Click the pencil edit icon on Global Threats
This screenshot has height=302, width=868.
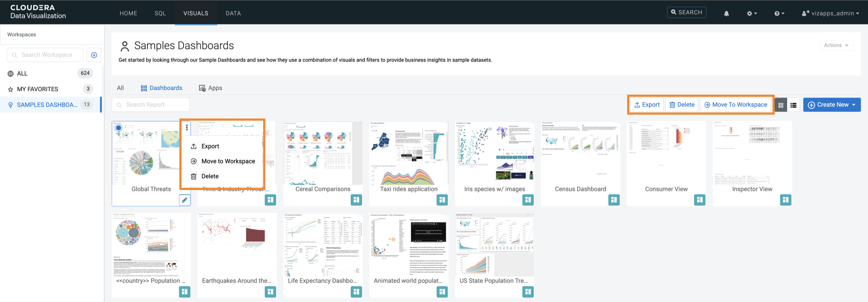click(184, 200)
